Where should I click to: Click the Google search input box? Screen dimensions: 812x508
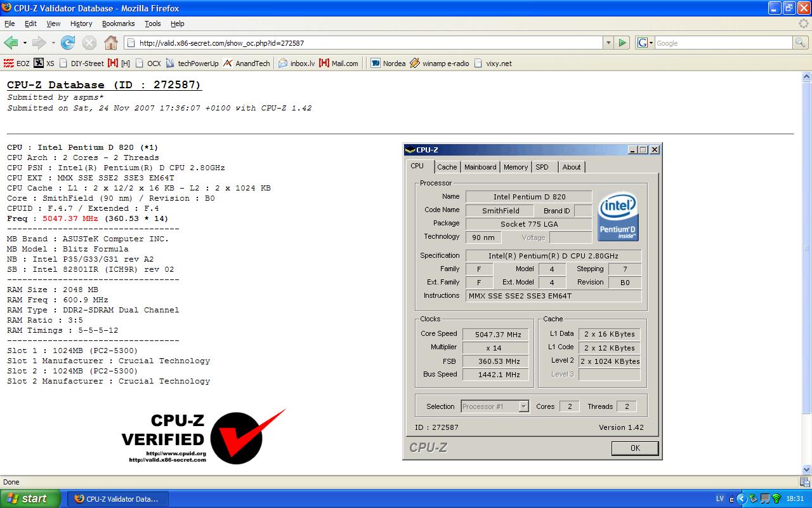click(723, 43)
